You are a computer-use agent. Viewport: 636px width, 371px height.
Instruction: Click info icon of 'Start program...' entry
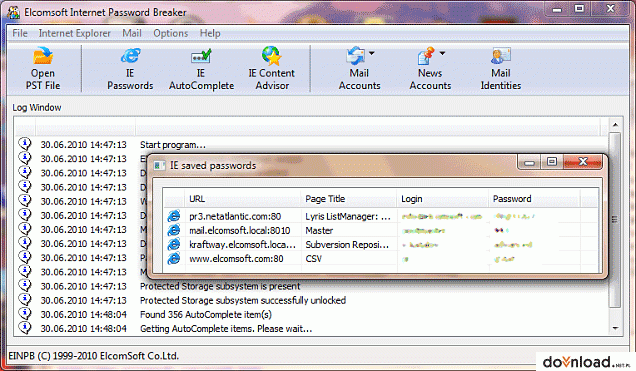coord(25,144)
